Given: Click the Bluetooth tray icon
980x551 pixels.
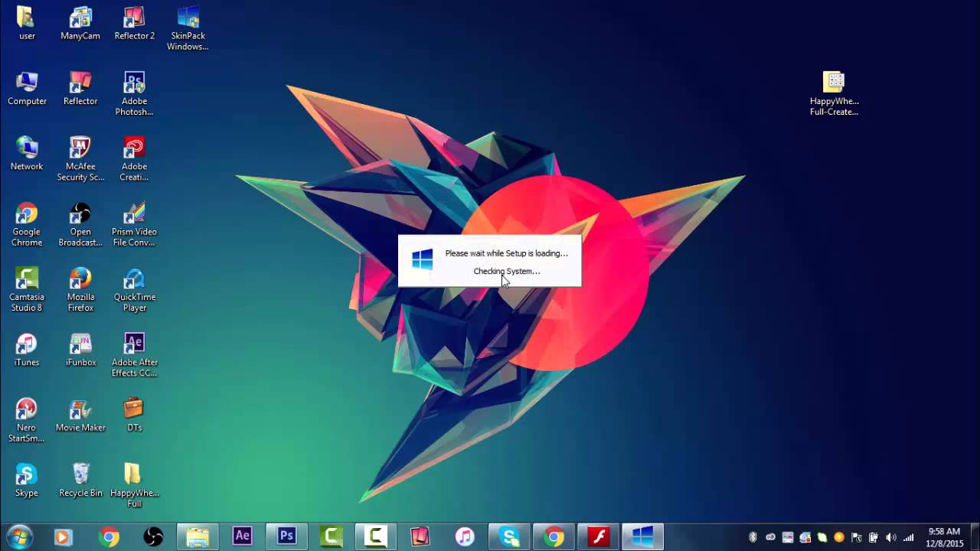Looking at the screenshot, I should 753,537.
